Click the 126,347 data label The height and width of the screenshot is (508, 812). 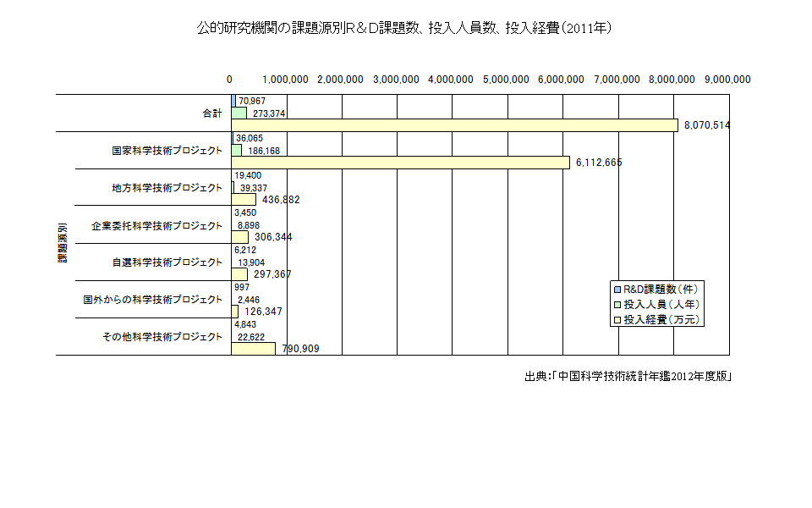click(x=262, y=312)
